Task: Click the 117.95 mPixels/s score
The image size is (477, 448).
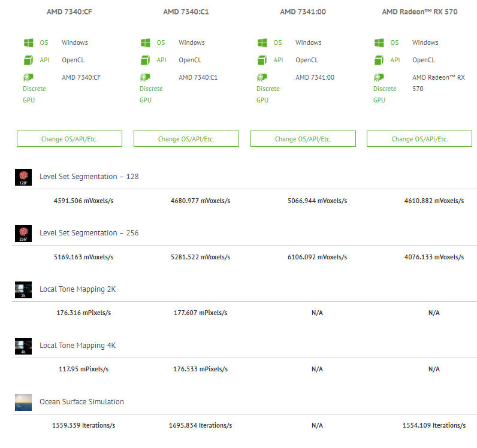Action: pos(84,369)
